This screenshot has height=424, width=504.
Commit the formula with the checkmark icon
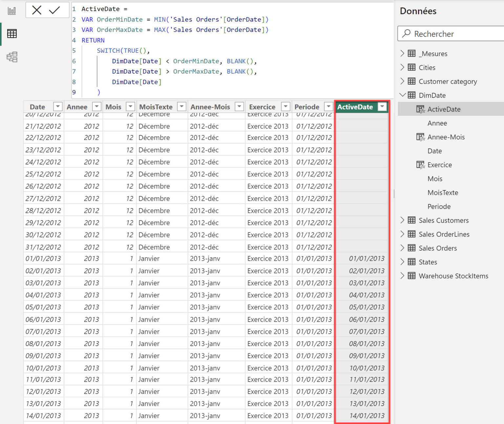54,10
